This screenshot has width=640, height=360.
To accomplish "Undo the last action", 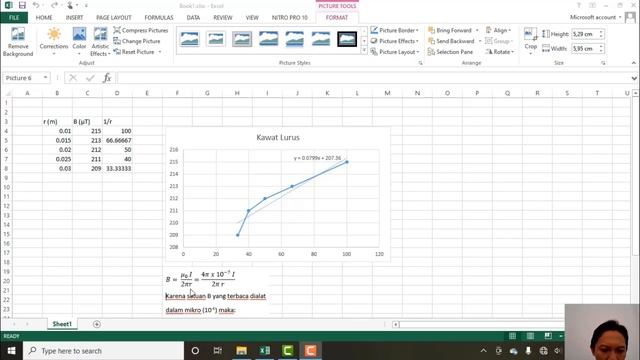I will pos(36,5).
